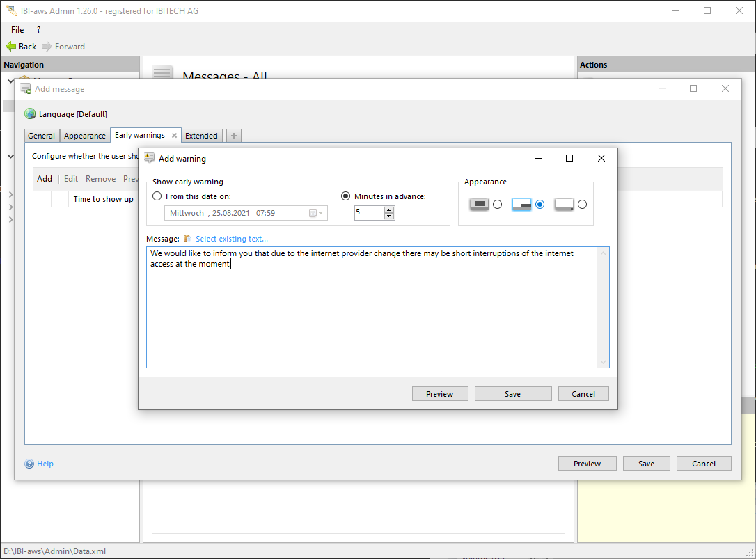This screenshot has width=756, height=559.
Task: Click the clipboard icon beside Select existing text
Action: (x=187, y=239)
